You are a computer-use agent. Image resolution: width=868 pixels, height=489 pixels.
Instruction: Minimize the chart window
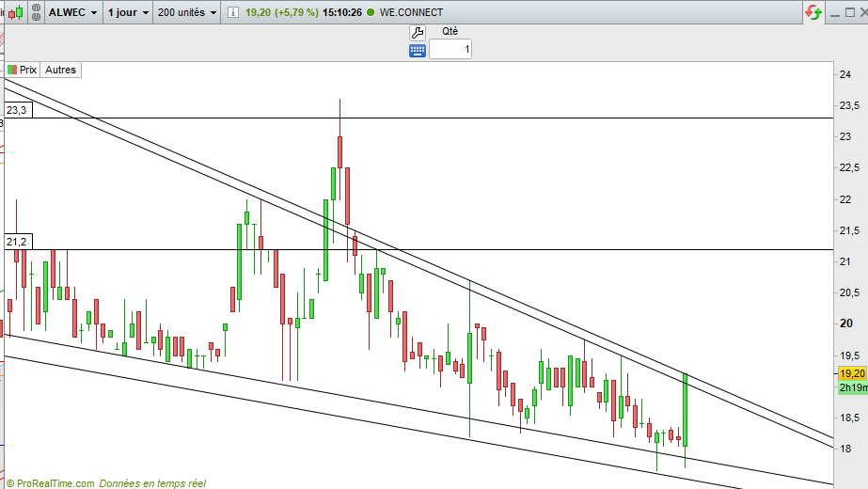click(x=835, y=13)
